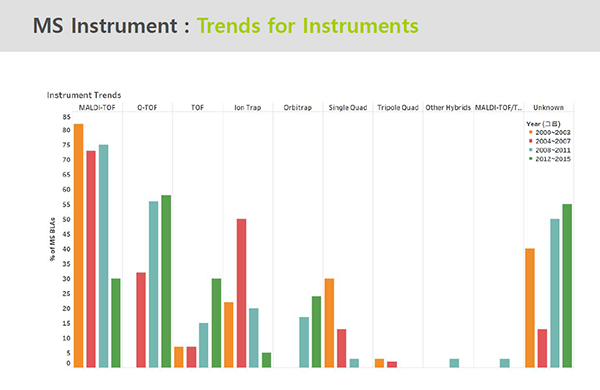Select the green Orbitrap bar
Image resolution: width=600 pixels, height=390 pixels.
click(x=316, y=332)
